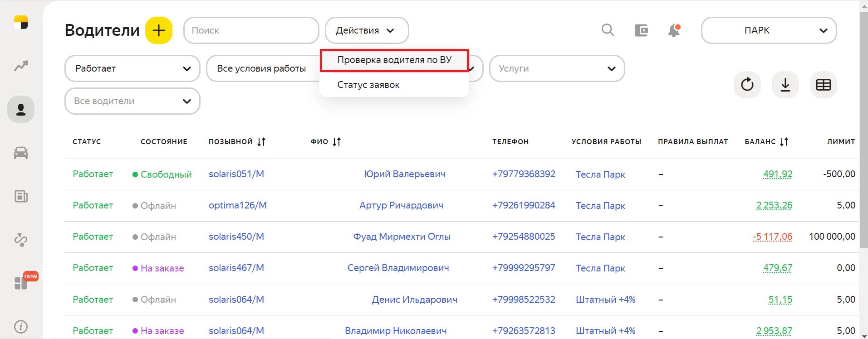Open driver Владимир Николаевич profile

pyautogui.click(x=396, y=331)
